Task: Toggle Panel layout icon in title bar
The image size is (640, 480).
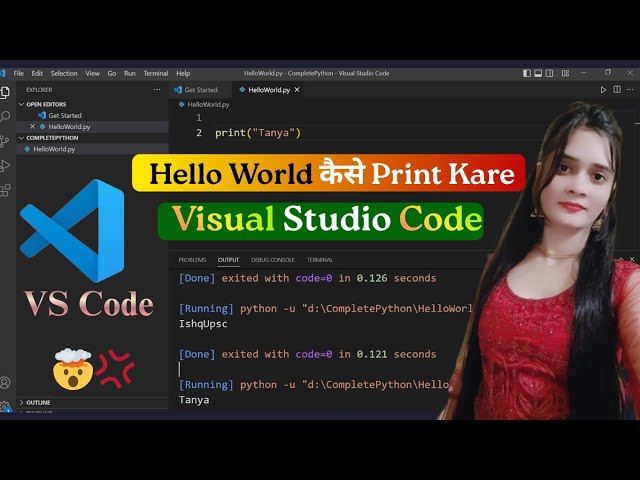Action: point(538,73)
